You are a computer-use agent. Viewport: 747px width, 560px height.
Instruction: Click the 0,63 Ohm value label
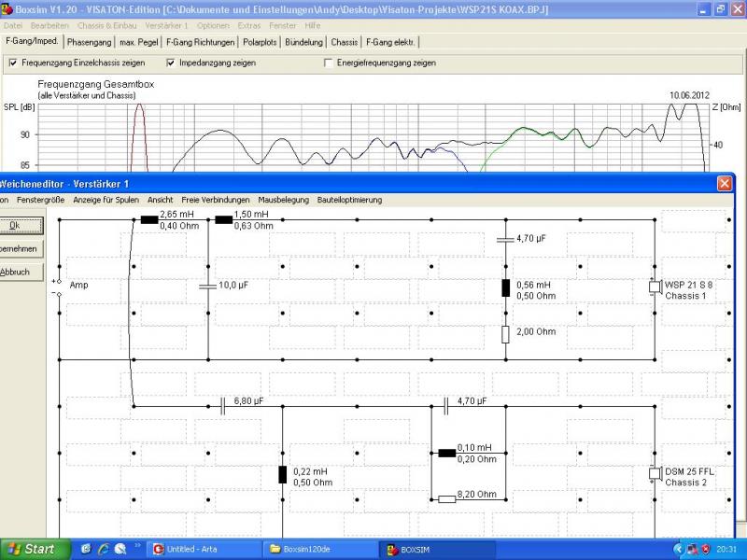click(x=253, y=226)
